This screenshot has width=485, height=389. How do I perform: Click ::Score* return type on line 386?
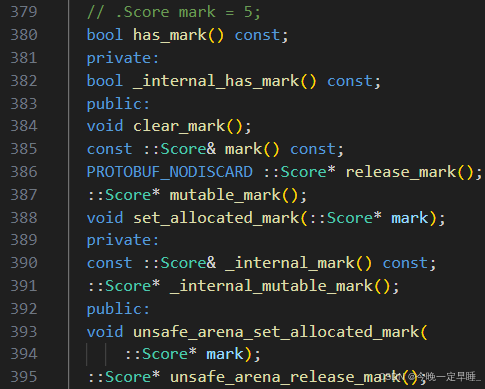click(x=299, y=172)
